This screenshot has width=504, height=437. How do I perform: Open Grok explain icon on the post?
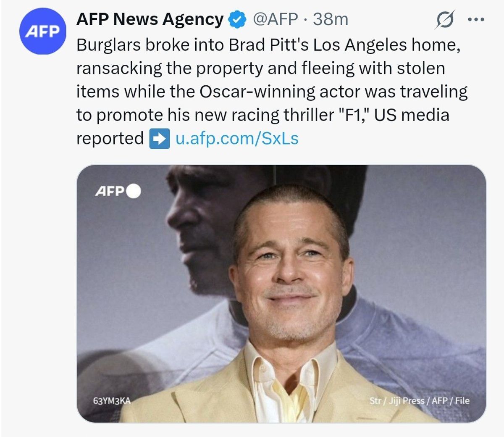click(x=445, y=19)
